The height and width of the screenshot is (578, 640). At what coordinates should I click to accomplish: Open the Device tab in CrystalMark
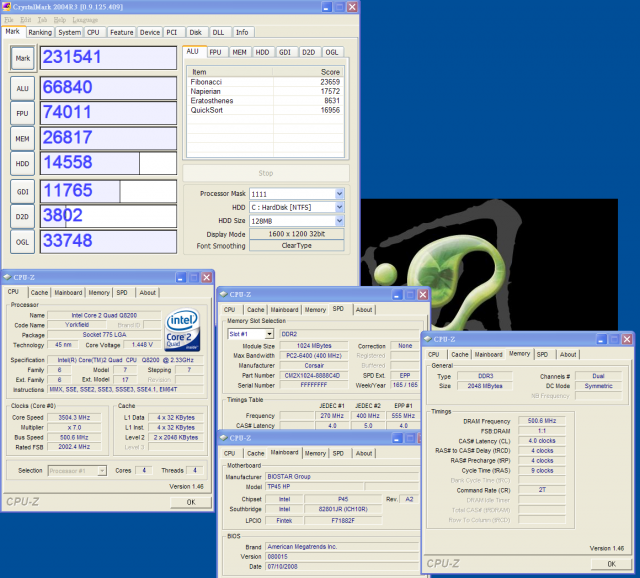coord(150,32)
